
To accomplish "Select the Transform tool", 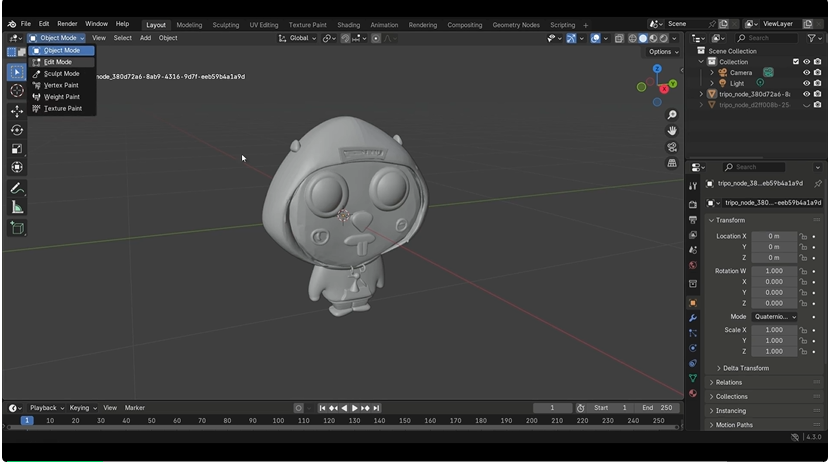I will 17,167.
